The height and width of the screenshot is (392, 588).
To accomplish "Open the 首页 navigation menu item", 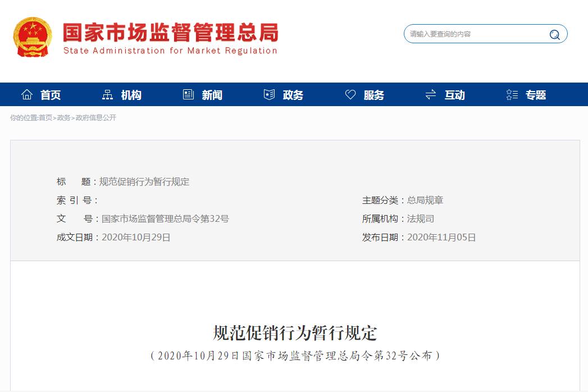I will [x=51, y=95].
